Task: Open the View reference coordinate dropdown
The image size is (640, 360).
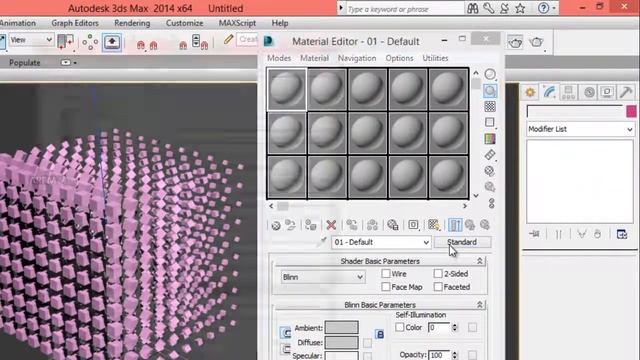Action: click(x=31, y=40)
